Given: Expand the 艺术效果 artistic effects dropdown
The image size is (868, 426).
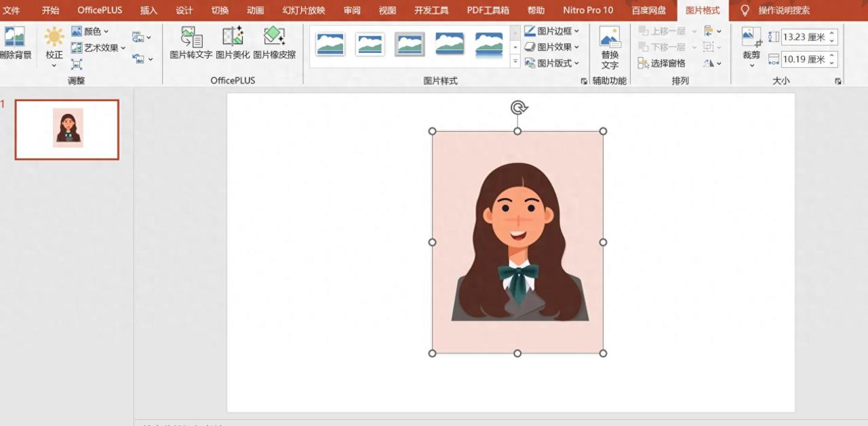Looking at the screenshot, I should (x=98, y=47).
